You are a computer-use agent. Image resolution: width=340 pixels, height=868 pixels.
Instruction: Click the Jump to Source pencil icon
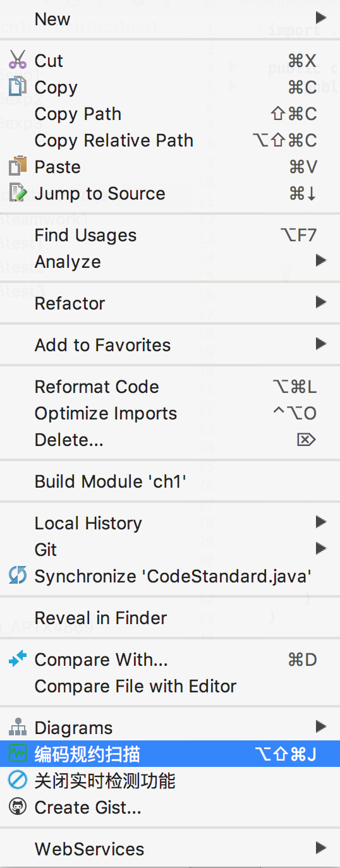[18, 193]
